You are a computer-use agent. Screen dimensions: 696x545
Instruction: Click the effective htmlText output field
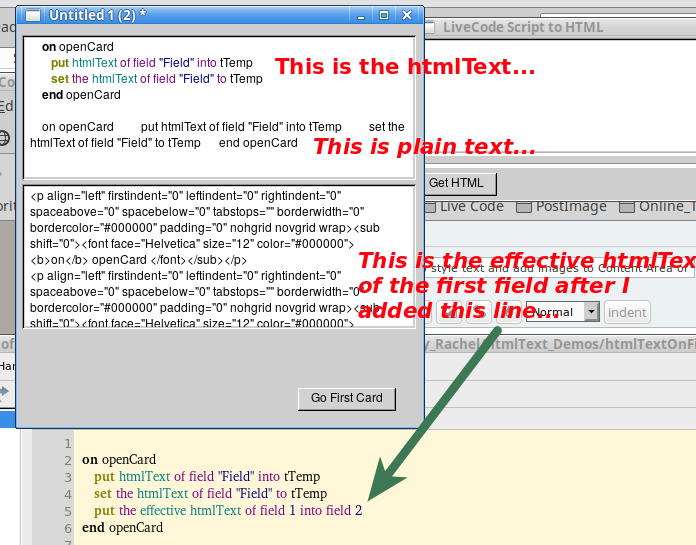190,257
